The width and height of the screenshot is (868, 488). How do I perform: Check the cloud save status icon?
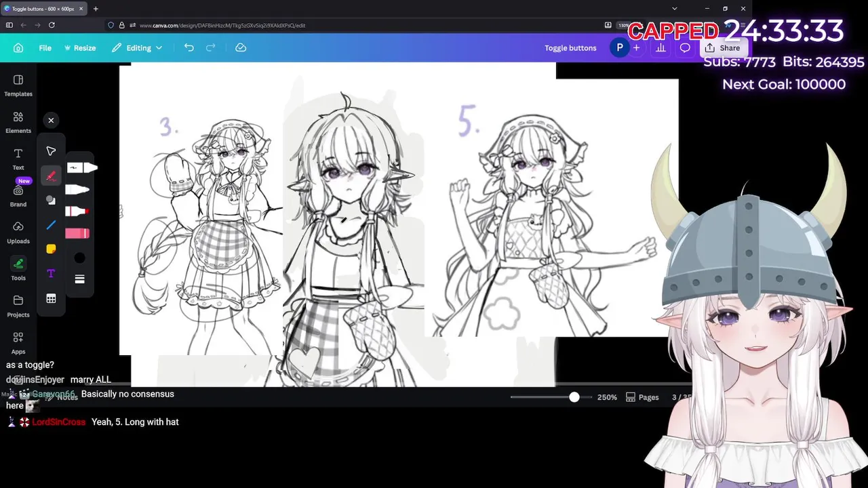241,47
